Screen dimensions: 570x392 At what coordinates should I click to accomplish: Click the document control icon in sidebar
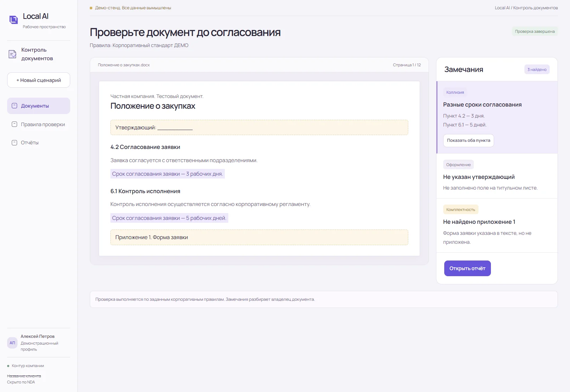(x=12, y=54)
